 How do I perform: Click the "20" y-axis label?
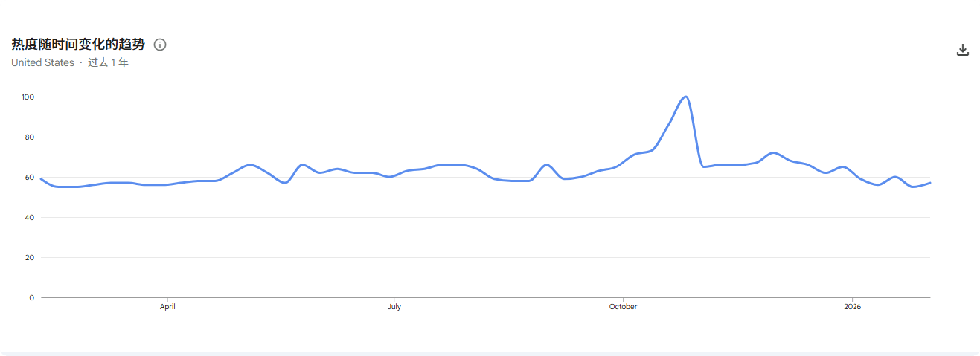click(30, 257)
